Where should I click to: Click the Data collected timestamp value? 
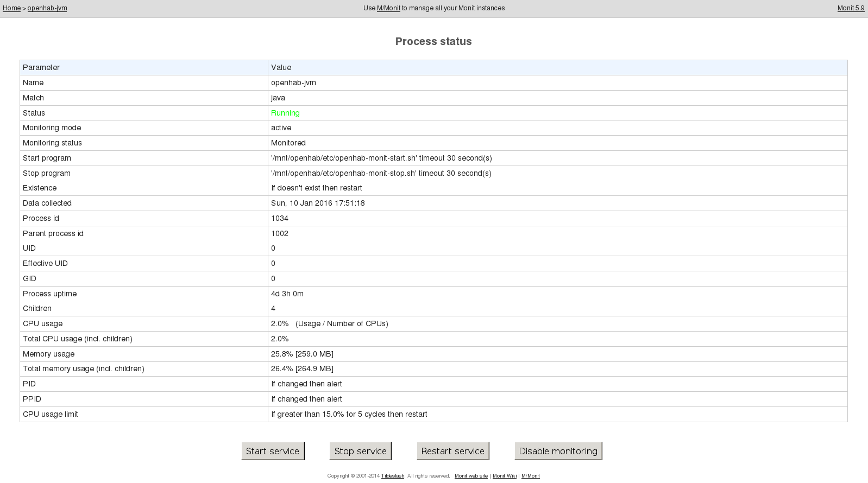pyautogui.click(x=318, y=203)
